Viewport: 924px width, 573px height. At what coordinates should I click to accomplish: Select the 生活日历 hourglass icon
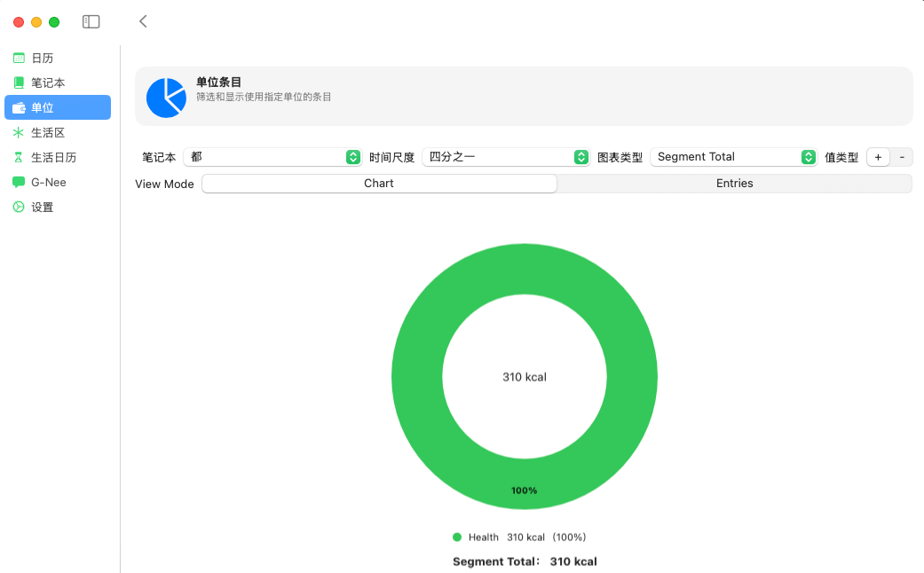(19, 157)
